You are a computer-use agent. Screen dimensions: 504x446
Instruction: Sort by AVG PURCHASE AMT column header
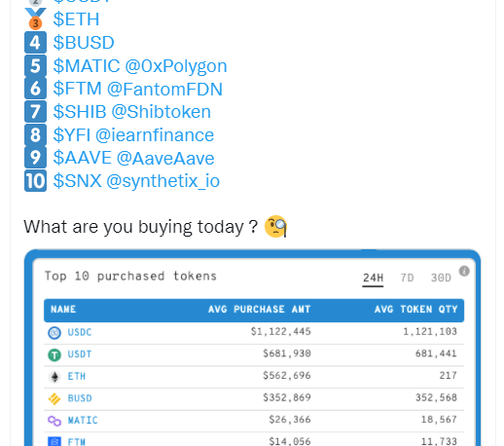click(x=259, y=310)
